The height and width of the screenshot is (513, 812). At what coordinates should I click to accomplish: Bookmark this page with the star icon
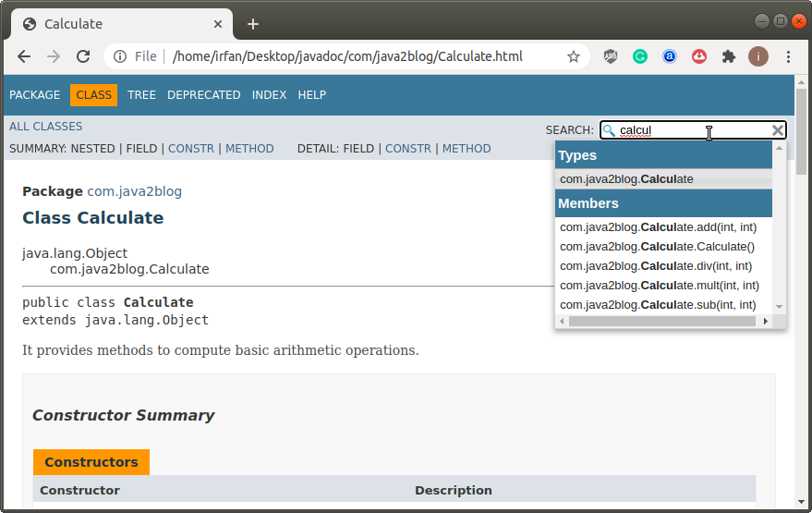(x=574, y=56)
